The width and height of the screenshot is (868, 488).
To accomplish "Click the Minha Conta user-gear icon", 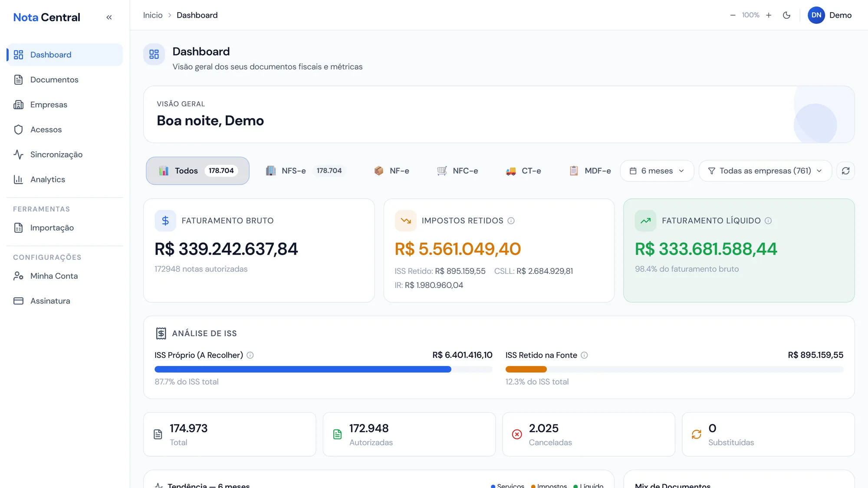I will [x=18, y=276].
